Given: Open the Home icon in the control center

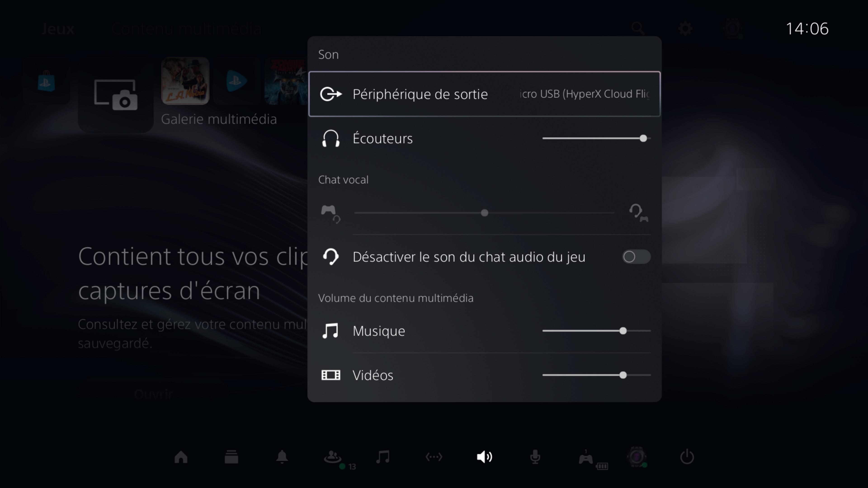Looking at the screenshot, I should (x=181, y=457).
